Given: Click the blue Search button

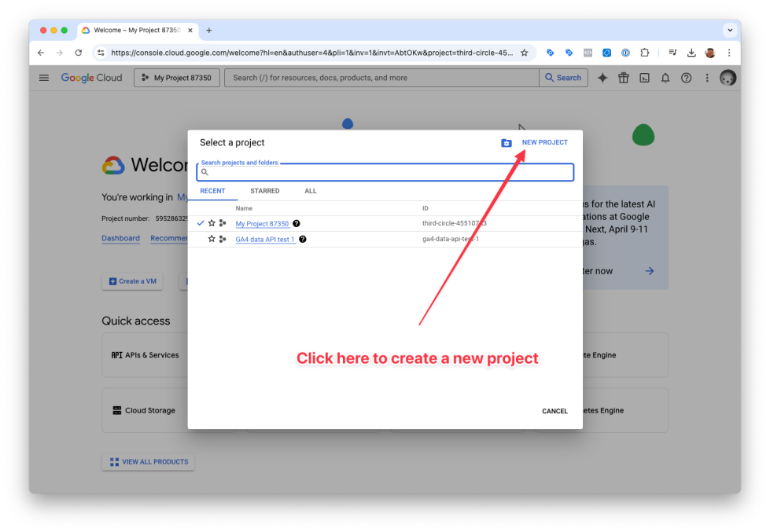Looking at the screenshot, I should click(563, 78).
